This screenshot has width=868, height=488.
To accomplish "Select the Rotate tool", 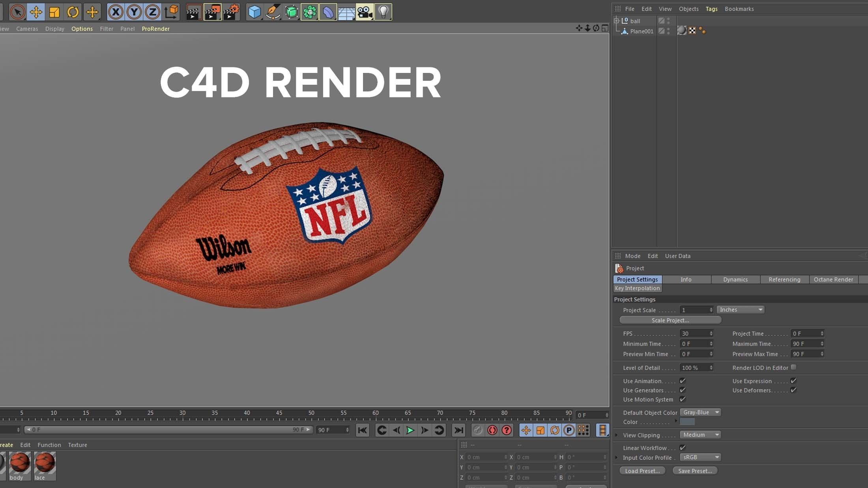I will (73, 12).
